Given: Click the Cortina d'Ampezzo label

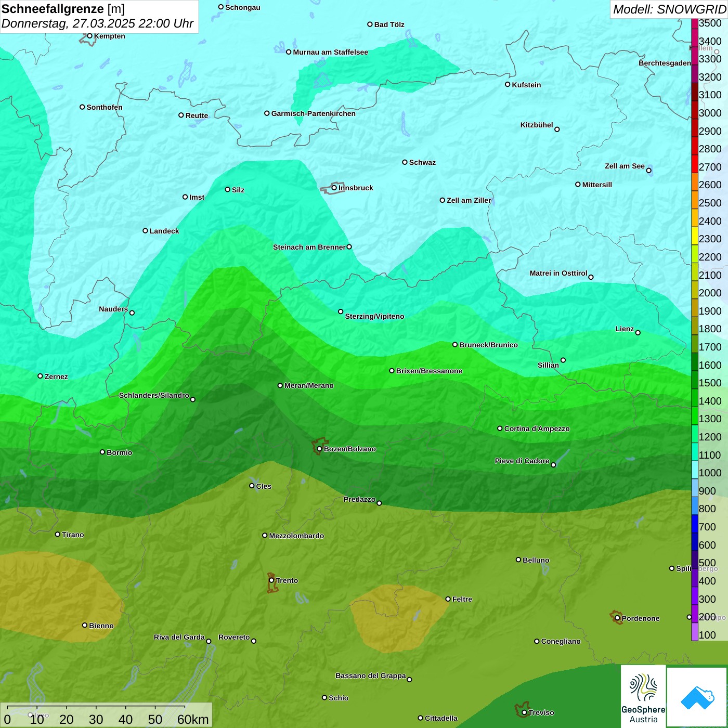Looking at the screenshot, I should point(537,428).
